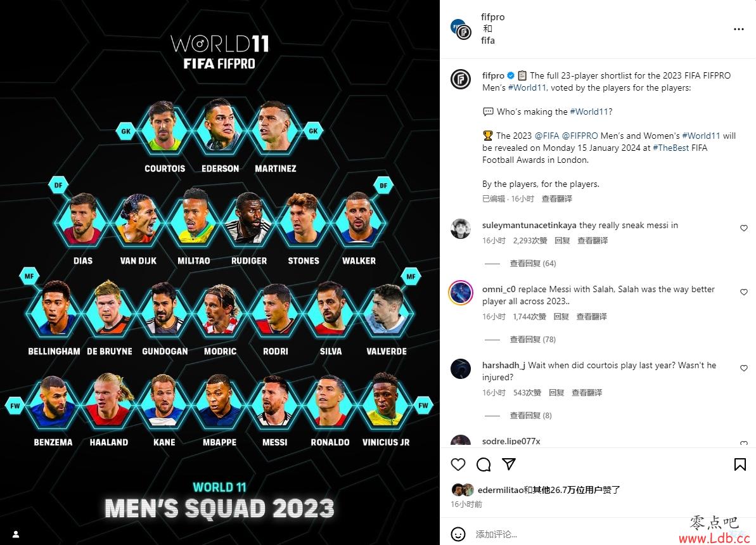This screenshot has width=756, height=545.
Task: Reply to omni_c0's comment
Action: click(x=561, y=316)
